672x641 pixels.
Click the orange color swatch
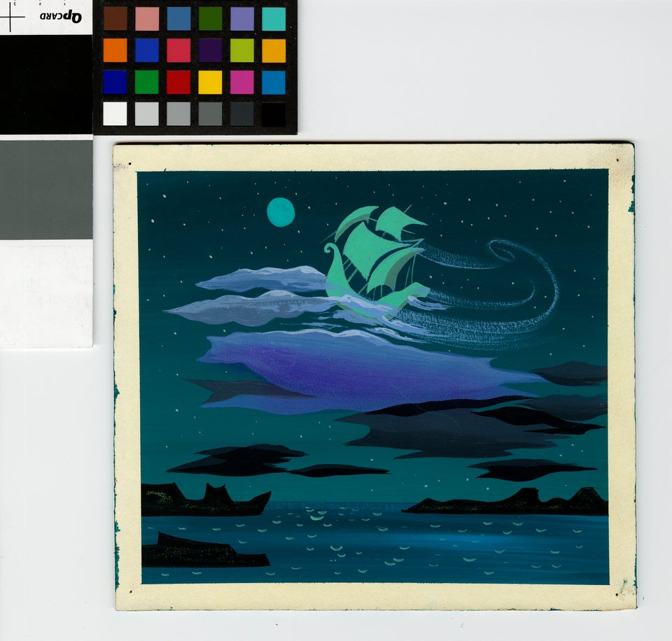[115, 50]
